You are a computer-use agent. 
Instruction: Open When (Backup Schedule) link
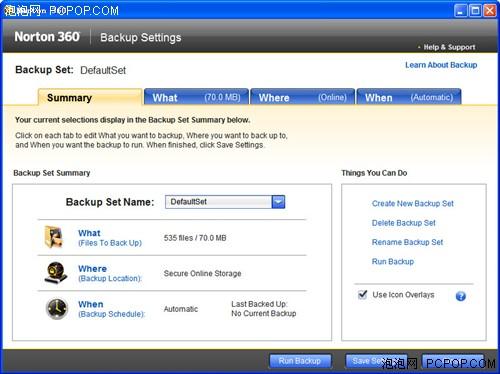(x=111, y=309)
